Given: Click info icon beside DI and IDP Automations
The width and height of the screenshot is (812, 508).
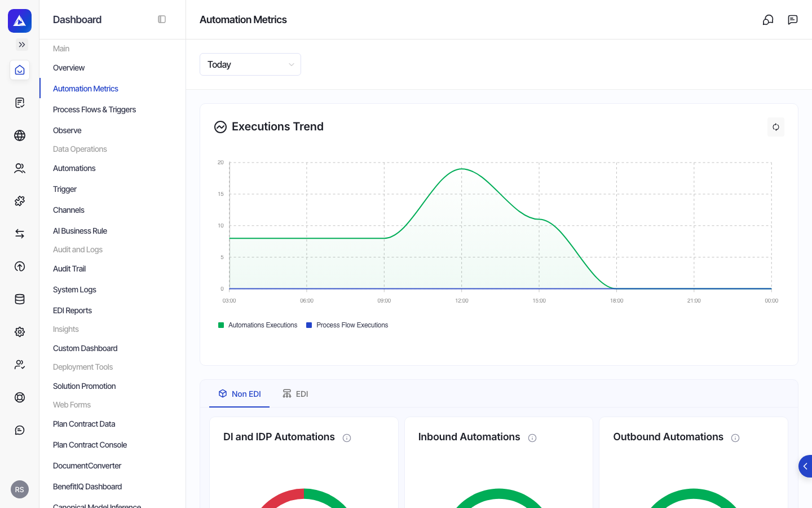Looking at the screenshot, I should [x=347, y=438].
